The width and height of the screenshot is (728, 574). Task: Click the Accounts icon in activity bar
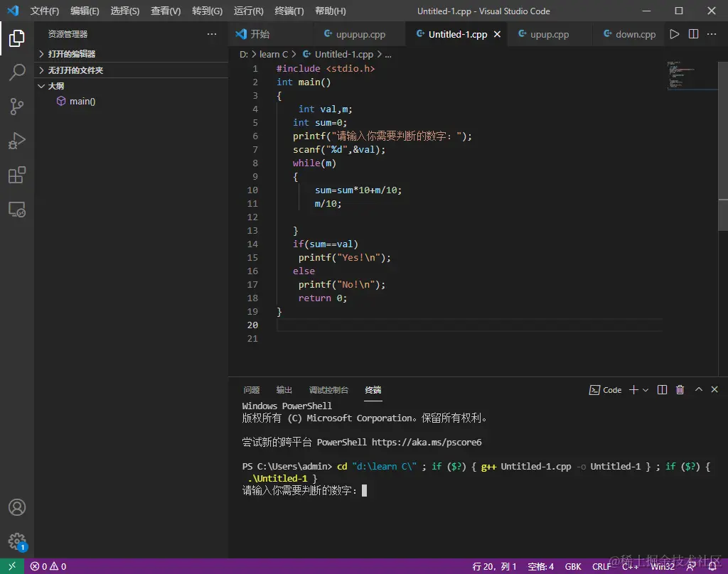(x=17, y=507)
